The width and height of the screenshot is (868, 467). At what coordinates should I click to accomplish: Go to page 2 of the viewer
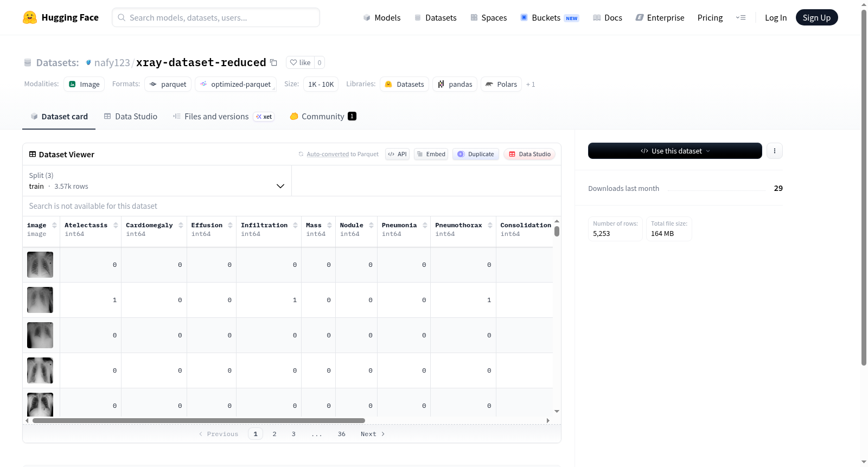pos(275,434)
